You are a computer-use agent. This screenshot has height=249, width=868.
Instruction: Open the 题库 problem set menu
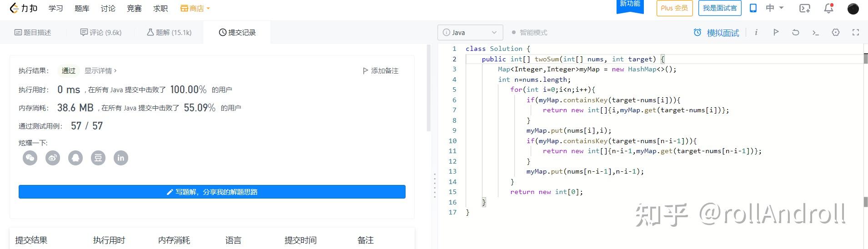coord(82,8)
